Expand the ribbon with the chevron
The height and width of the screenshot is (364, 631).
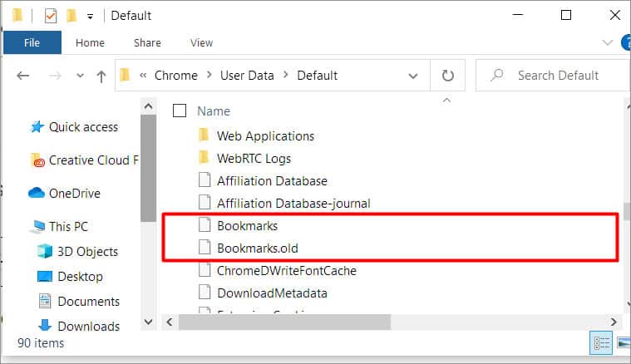tap(607, 42)
